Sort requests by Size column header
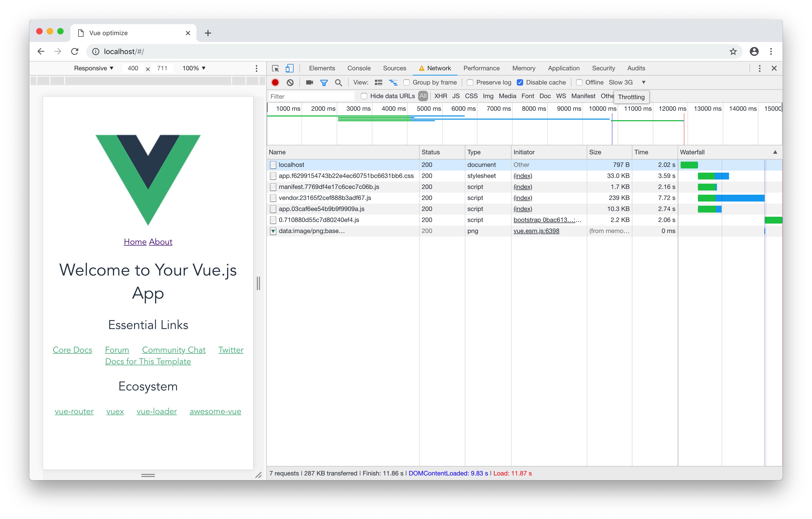This screenshot has width=812, height=519. coord(609,152)
